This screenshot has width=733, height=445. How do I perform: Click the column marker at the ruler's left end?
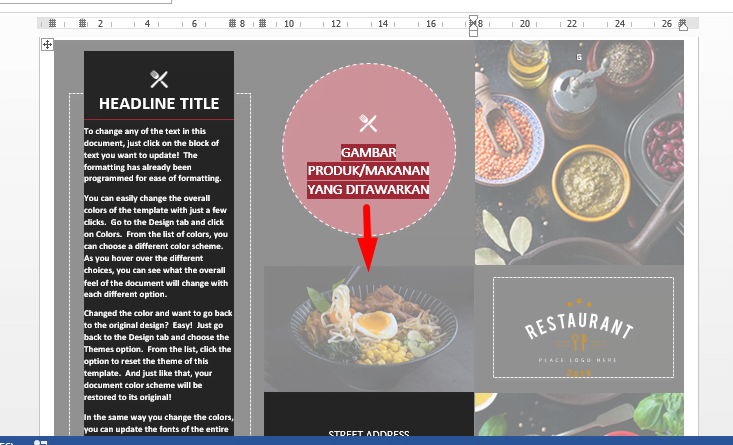click(x=52, y=23)
